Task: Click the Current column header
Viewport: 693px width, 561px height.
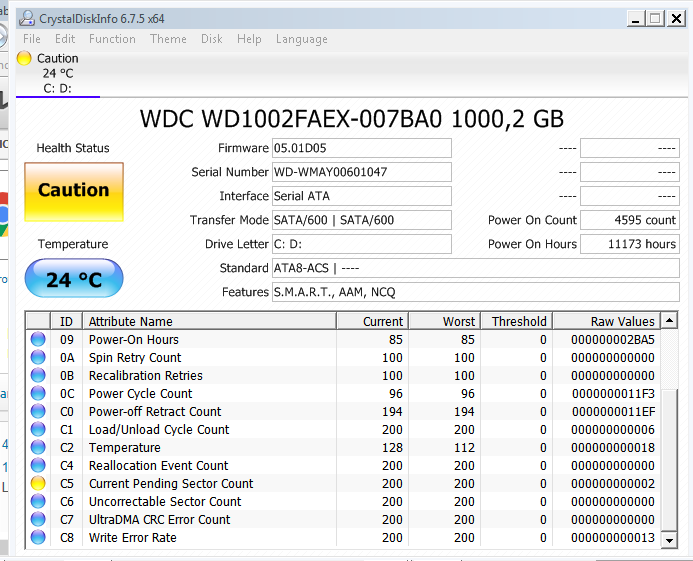Action: pyautogui.click(x=372, y=321)
